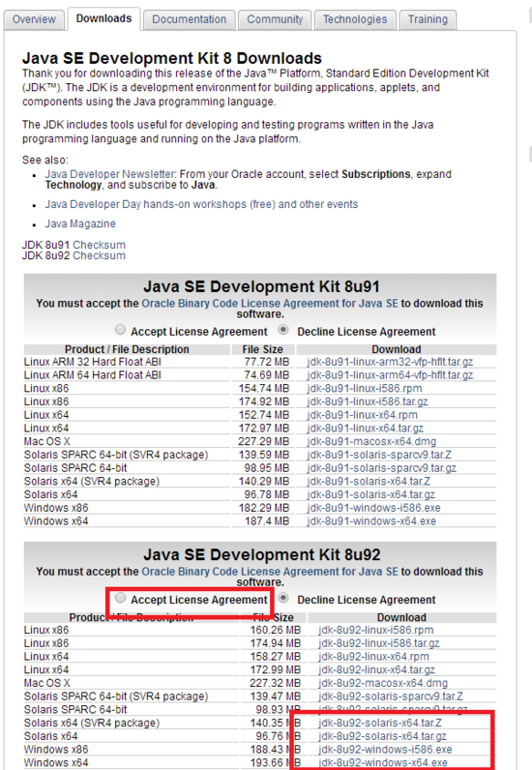This screenshot has height=770, width=532.
Task: Download jdk-8u92-linux-i586.rpm
Action: coord(376,630)
